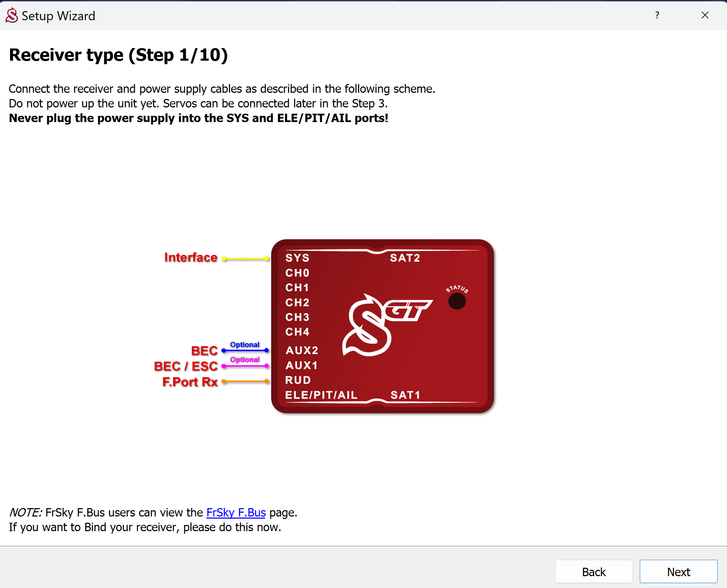Click the RUD port label
Image resolution: width=727 pixels, height=588 pixels.
(x=298, y=380)
